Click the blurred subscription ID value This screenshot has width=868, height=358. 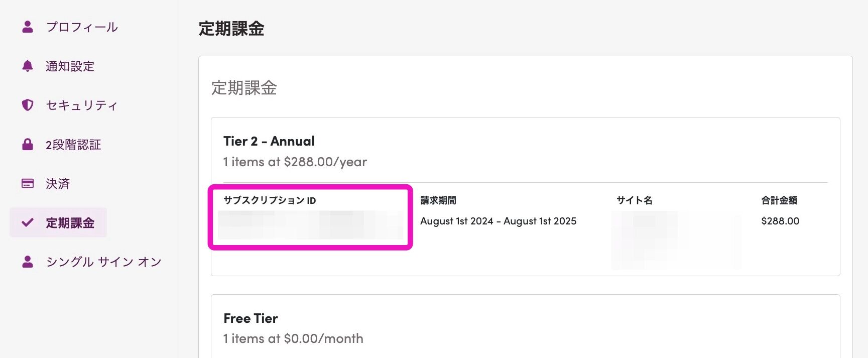(310, 224)
